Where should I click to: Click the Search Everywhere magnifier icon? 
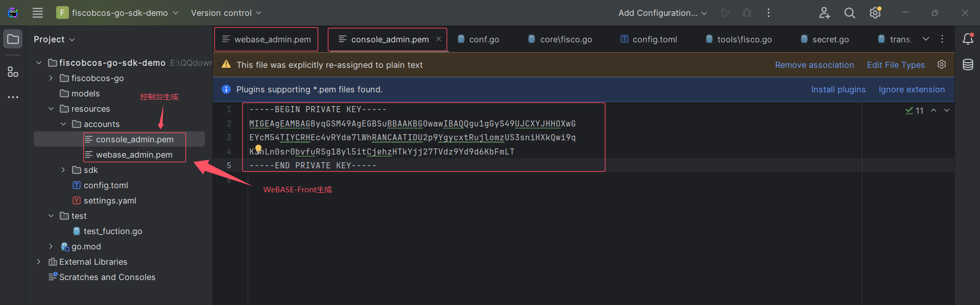850,13
